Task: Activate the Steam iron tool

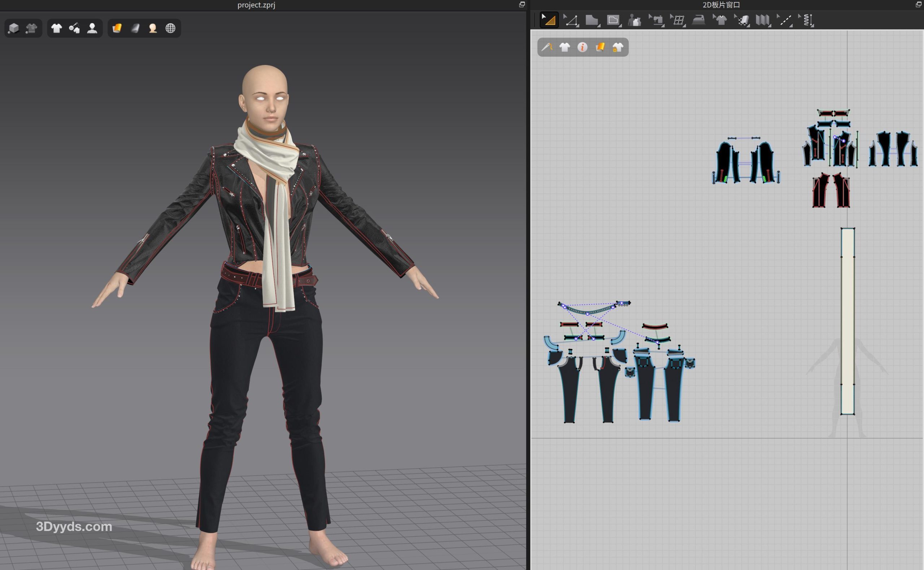Action: click(x=699, y=20)
